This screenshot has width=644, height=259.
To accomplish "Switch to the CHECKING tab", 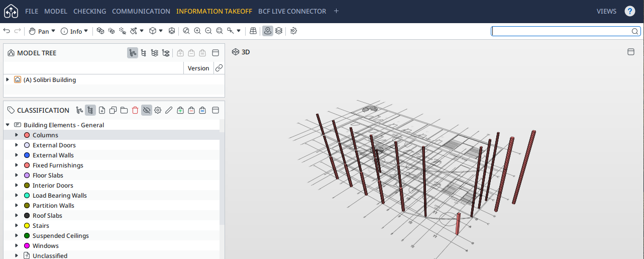I will [89, 11].
